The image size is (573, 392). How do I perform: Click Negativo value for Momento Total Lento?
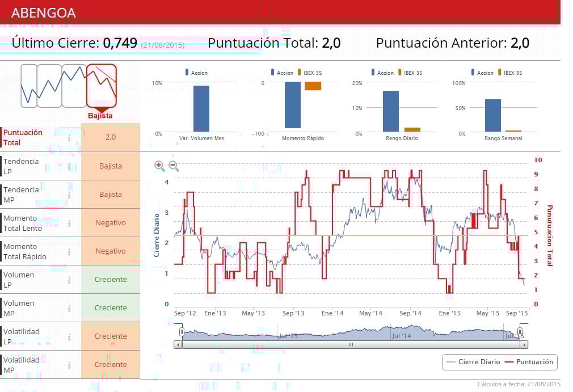click(111, 222)
